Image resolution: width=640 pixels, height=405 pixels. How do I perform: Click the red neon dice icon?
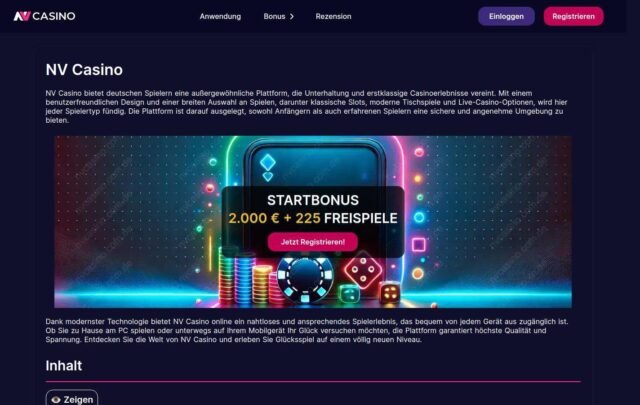pyautogui.click(x=363, y=270)
